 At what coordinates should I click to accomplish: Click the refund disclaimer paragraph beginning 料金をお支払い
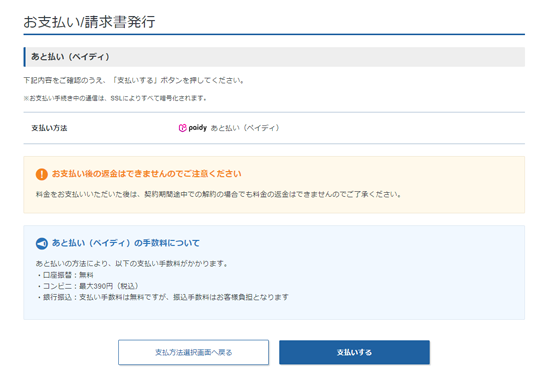click(x=218, y=194)
